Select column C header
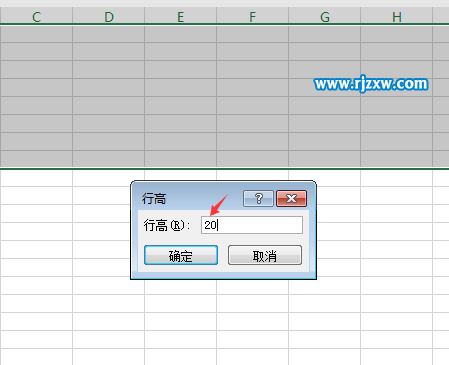 click(36, 16)
